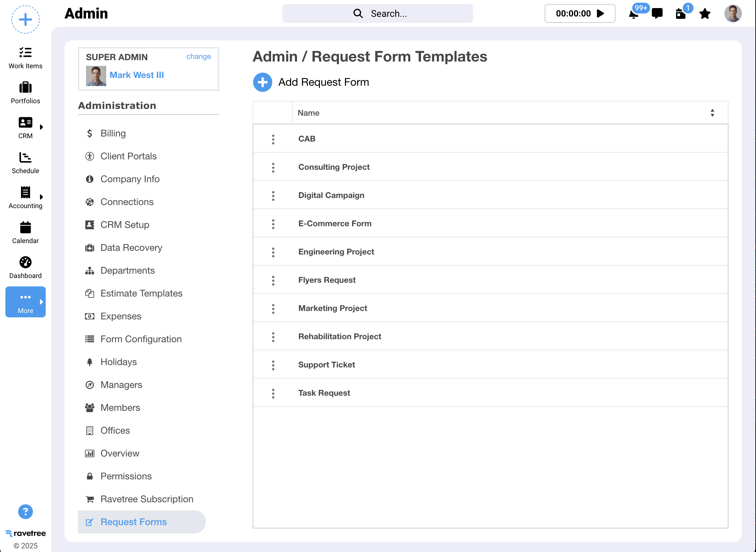Viewport: 756px width, 552px height.
Task: Click the favorites star icon
Action: click(x=705, y=14)
